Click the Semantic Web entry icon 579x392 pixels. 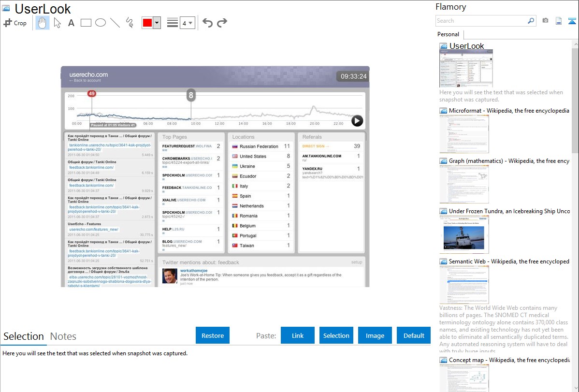click(443, 261)
